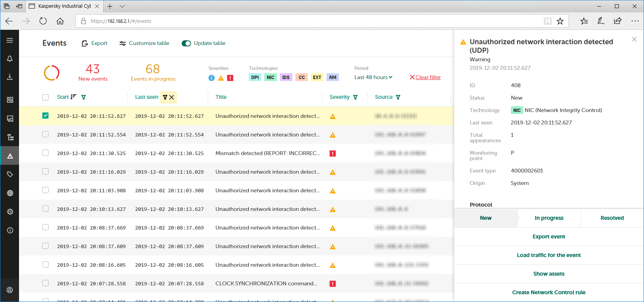644x302 pixels.
Task: Open the browser tab list chevron
Action: [x=122, y=6]
